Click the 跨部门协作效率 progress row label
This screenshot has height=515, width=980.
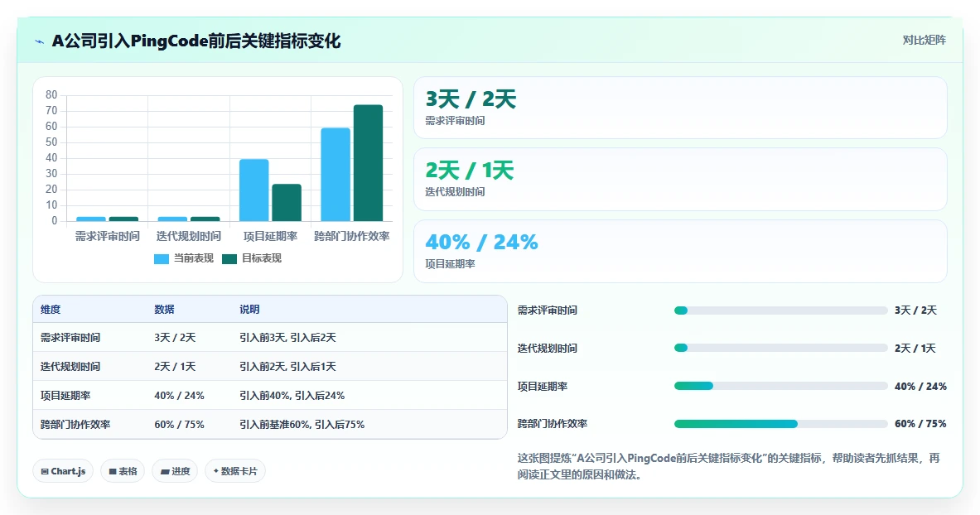click(553, 424)
